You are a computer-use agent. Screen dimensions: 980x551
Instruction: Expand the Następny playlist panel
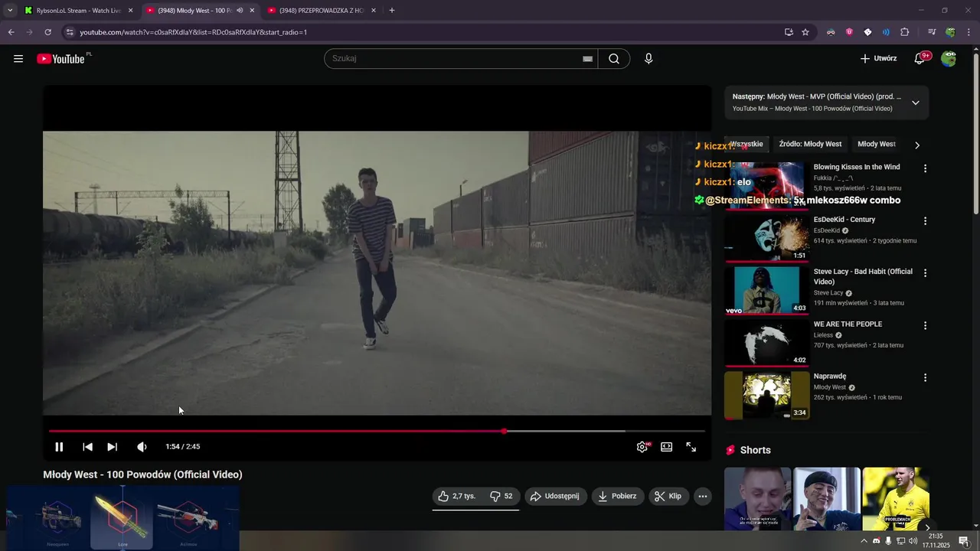915,103
